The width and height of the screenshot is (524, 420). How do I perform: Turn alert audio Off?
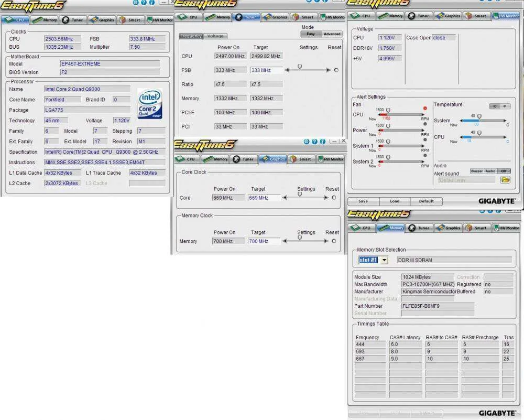504,171
